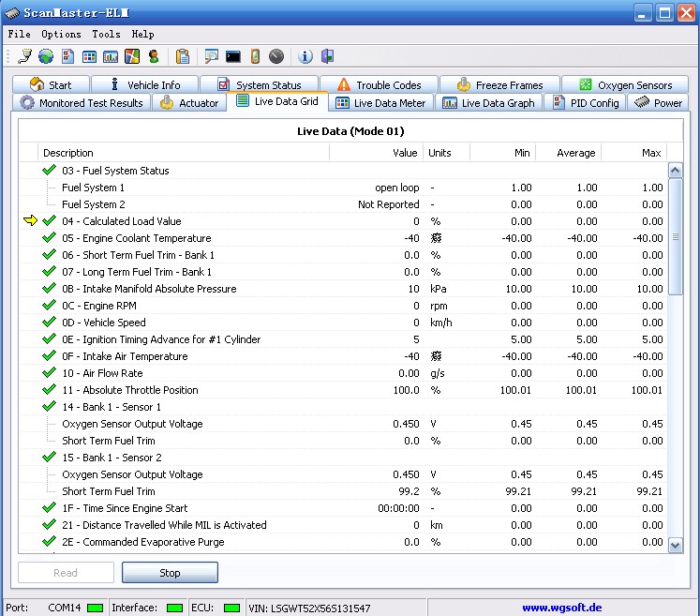Open the Oxygen Sensors tab
This screenshot has height=616, width=700.
coord(625,85)
